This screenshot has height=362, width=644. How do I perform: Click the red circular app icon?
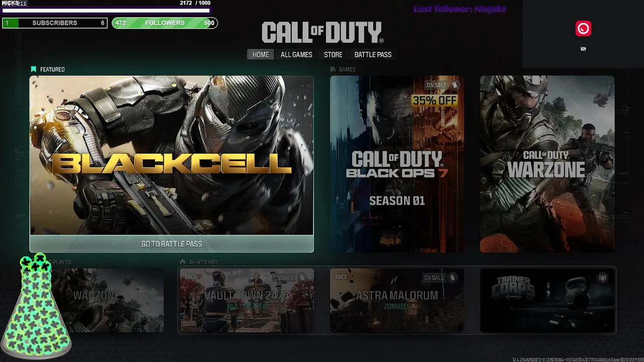click(583, 29)
